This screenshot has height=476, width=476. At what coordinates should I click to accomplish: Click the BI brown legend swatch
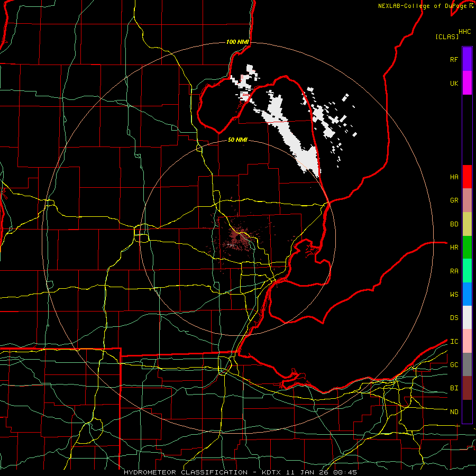[467, 388]
